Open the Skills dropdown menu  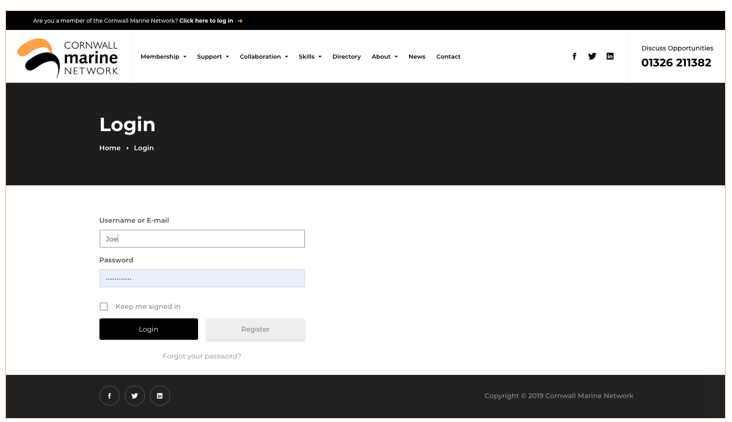pyautogui.click(x=309, y=57)
